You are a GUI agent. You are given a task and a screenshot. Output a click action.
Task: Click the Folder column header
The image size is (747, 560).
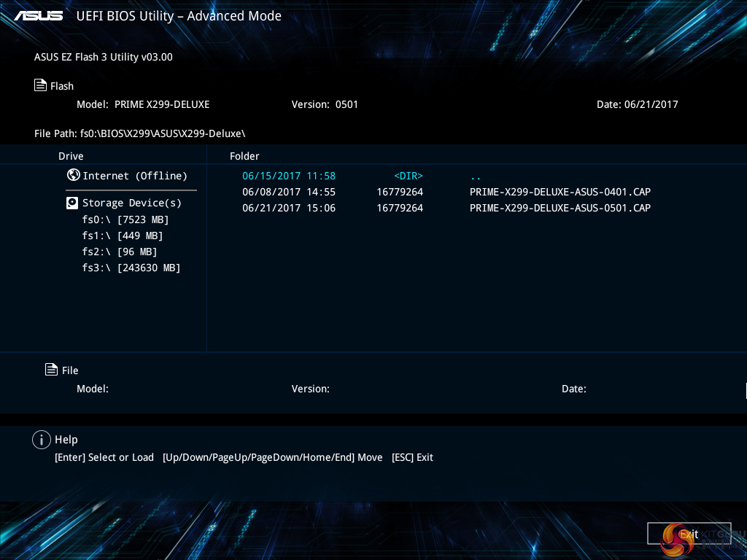click(244, 156)
